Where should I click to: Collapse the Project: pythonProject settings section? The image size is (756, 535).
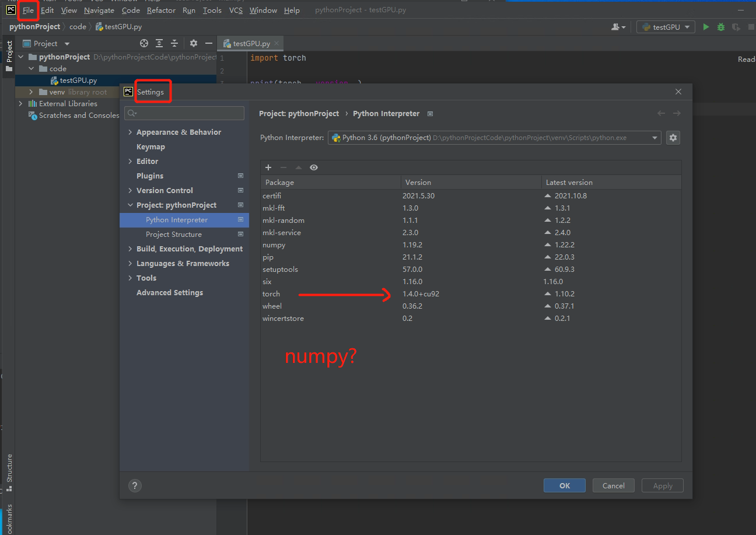pyautogui.click(x=130, y=205)
